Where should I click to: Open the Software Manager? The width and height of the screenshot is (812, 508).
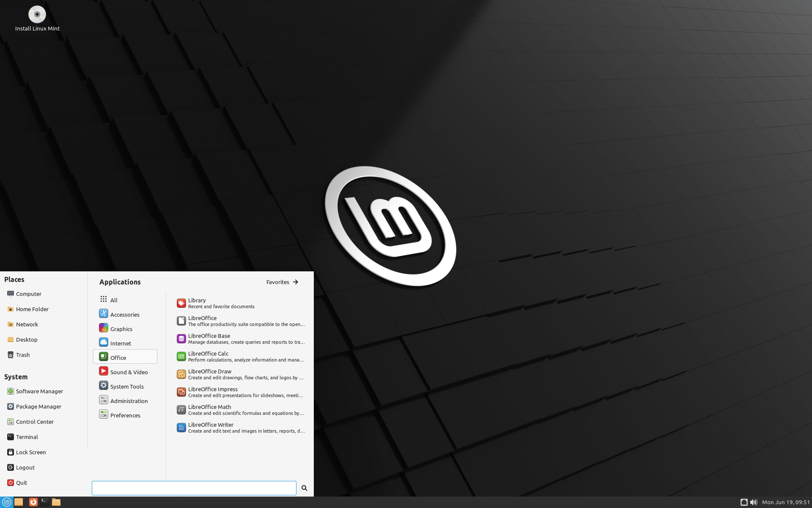point(39,391)
